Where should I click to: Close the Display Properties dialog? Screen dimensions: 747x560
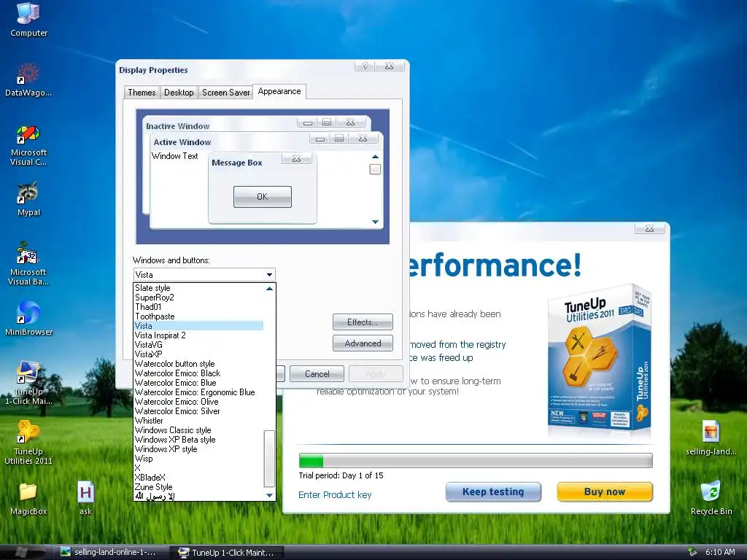pos(390,66)
